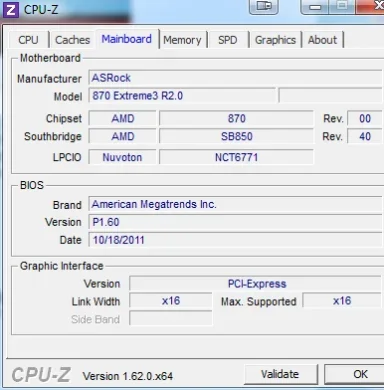Click the empty field beside the Model
Screen dimensions: 384x390
tap(330, 96)
